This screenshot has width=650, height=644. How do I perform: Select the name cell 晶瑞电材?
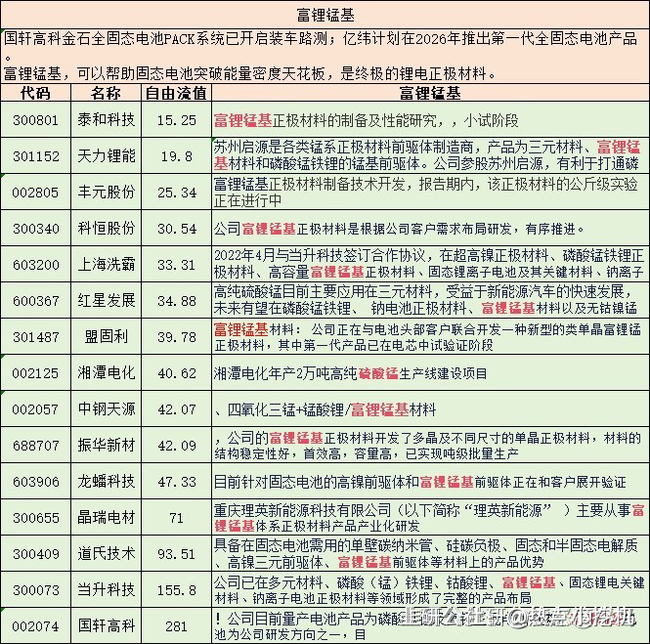coord(107,517)
